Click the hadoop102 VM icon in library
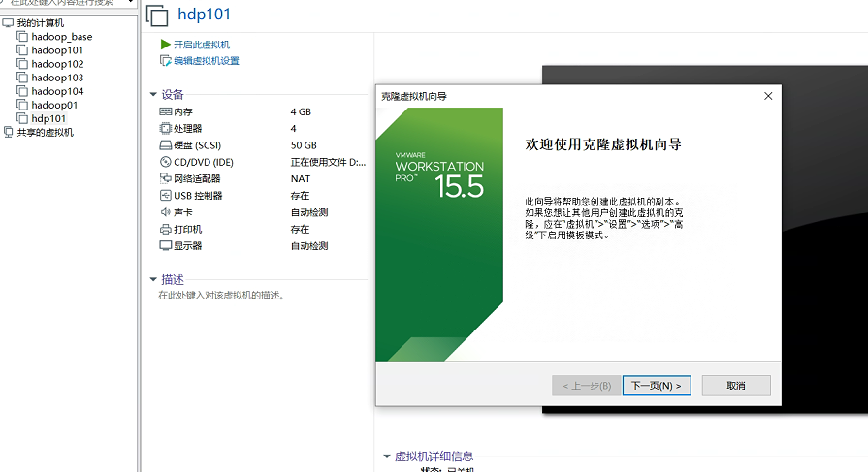Viewport: 868px width, 472px height. [22, 64]
